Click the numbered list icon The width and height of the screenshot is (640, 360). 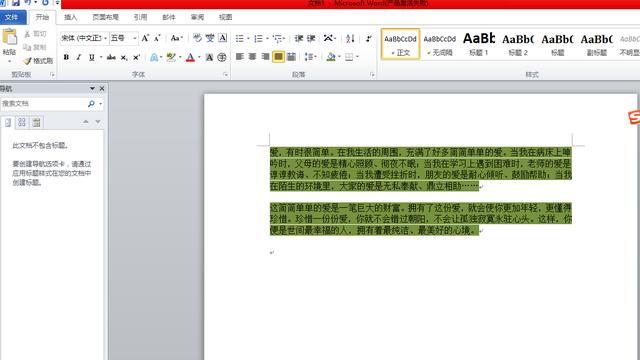(x=258, y=38)
